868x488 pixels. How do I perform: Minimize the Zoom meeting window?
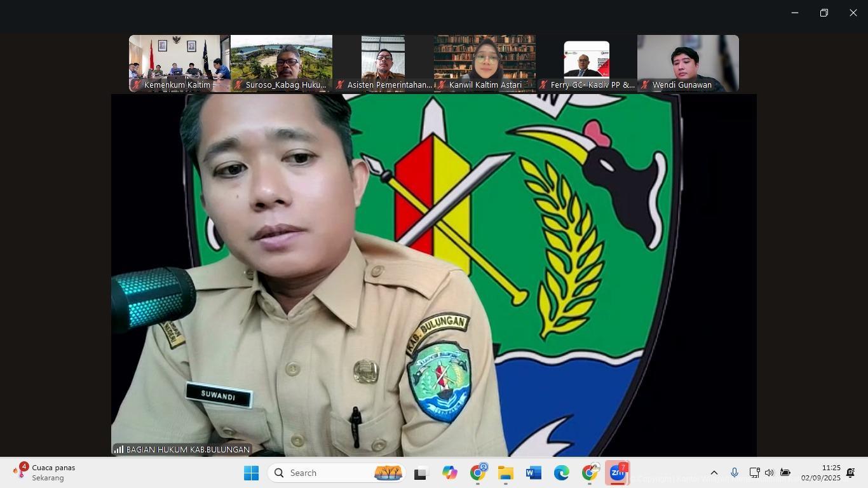794,13
